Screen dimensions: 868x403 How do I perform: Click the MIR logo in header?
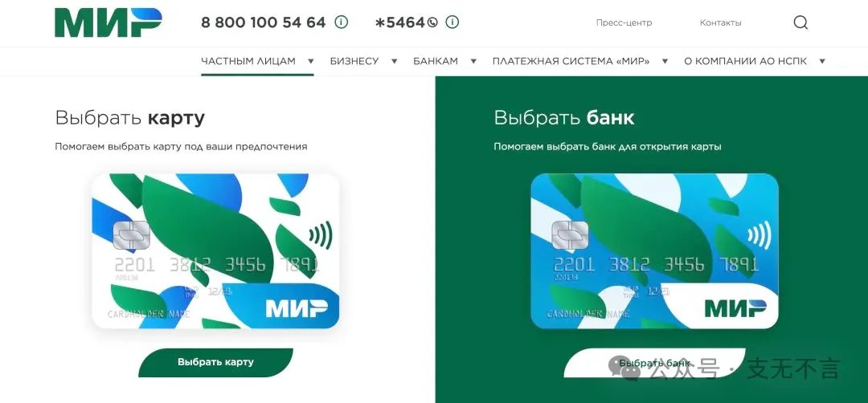point(108,22)
